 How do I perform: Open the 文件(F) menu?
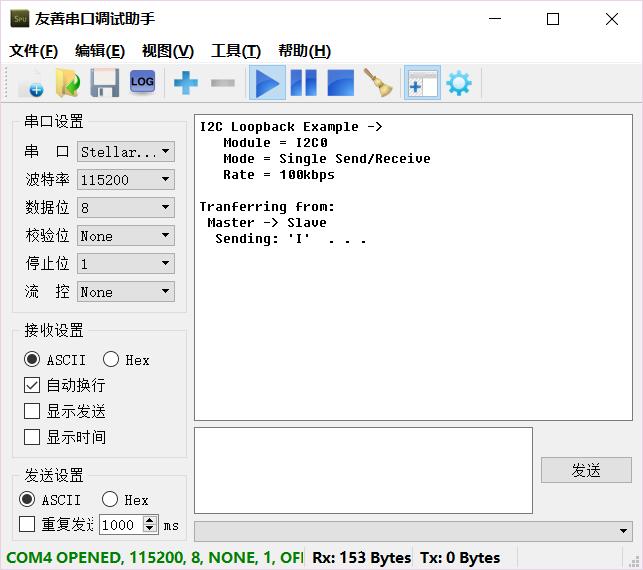34,51
